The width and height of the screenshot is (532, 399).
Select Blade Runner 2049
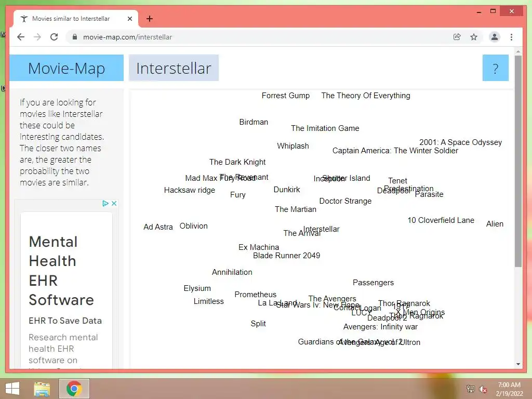pos(286,256)
